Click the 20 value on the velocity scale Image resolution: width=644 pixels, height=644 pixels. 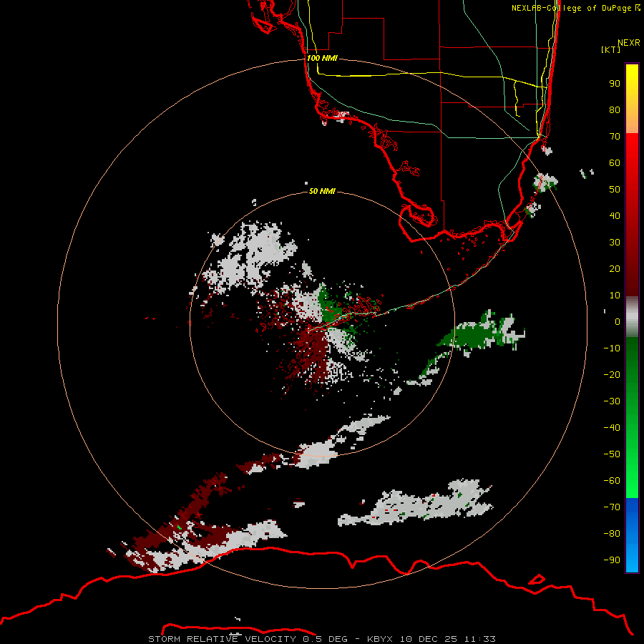tap(615, 268)
